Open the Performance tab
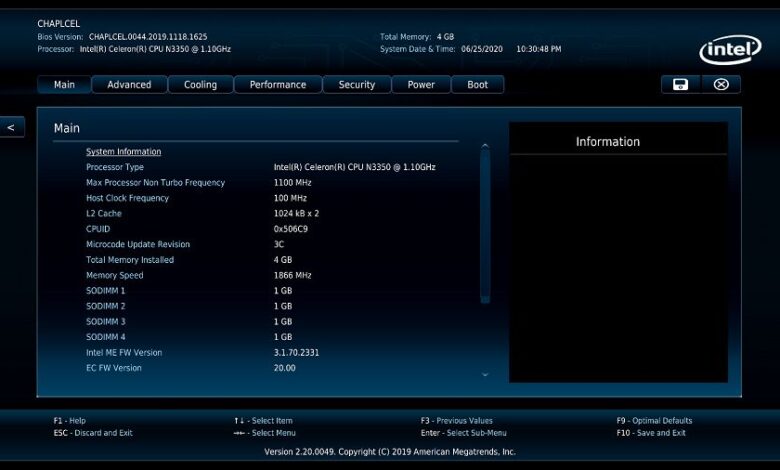Image resolution: width=780 pixels, height=470 pixels. (278, 85)
